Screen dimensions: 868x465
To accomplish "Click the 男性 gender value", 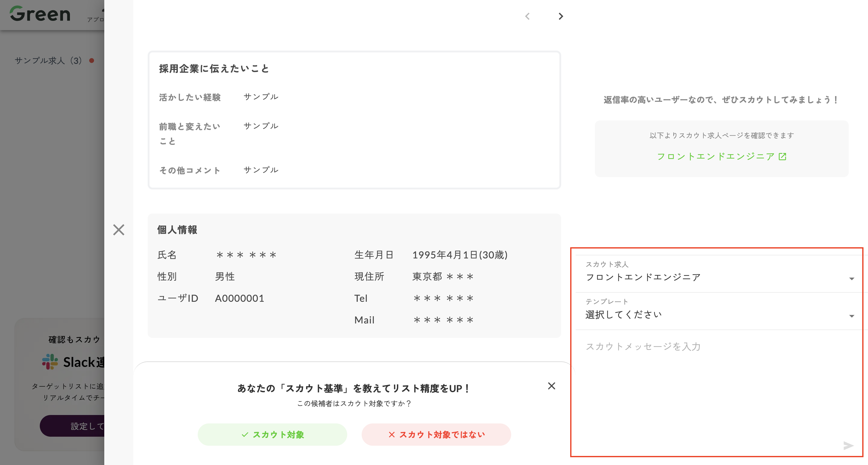I will point(225,277).
